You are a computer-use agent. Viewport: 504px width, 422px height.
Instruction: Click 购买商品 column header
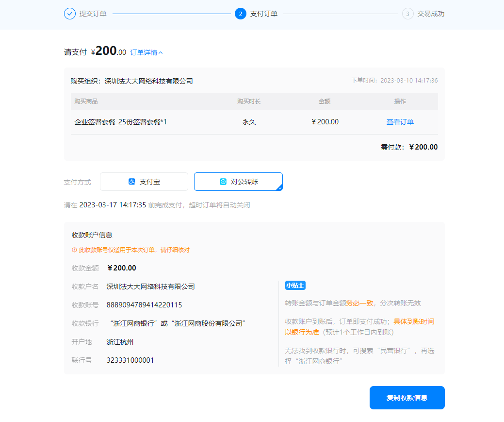86,101
